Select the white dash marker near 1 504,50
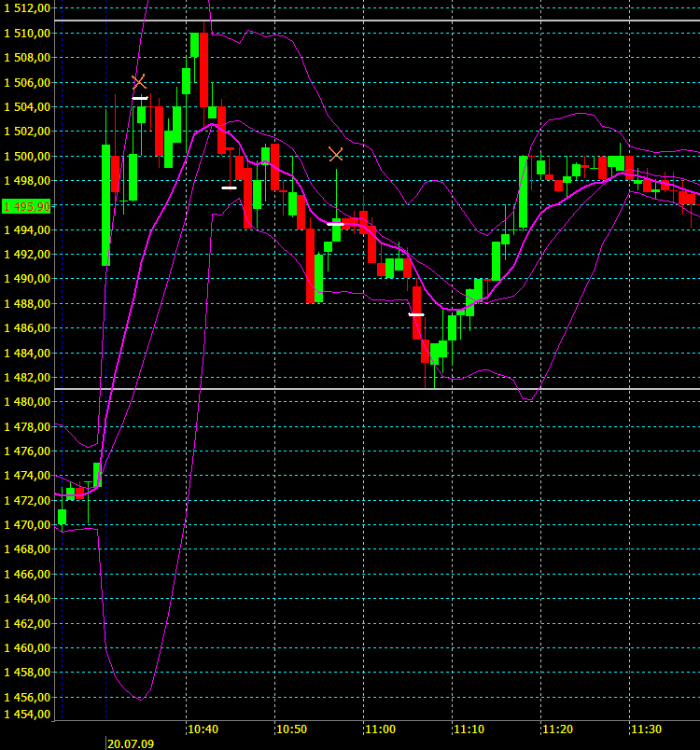This screenshot has height=750, width=700. click(x=140, y=98)
